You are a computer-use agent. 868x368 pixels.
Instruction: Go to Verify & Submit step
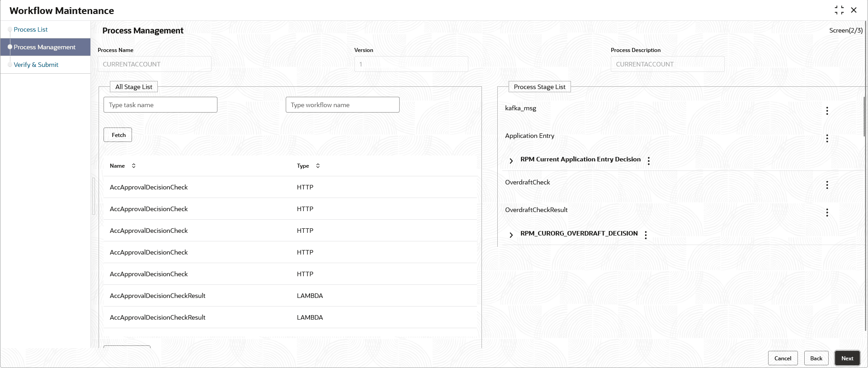point(36,65)
